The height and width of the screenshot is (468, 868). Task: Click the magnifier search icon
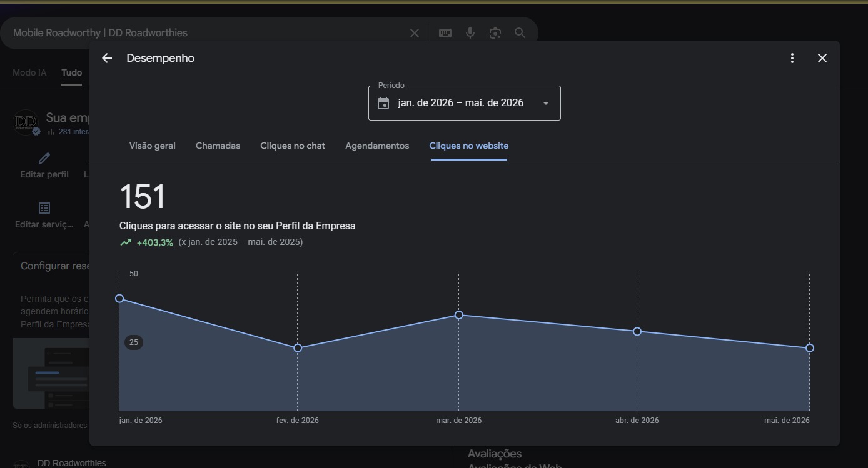pos(520,33)
